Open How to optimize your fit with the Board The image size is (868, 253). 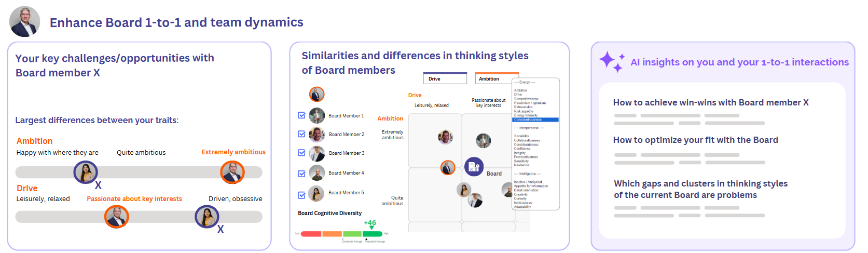(695, 140)
